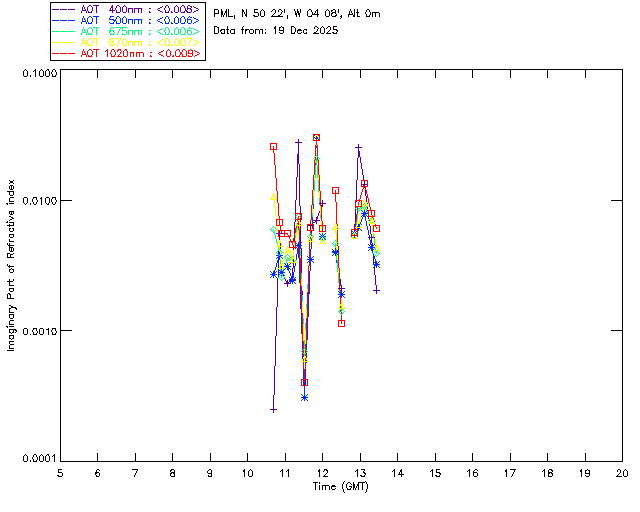Select the purple dashed line sample in legend
This screenshot has width=640, height=512.
point(64,9)
